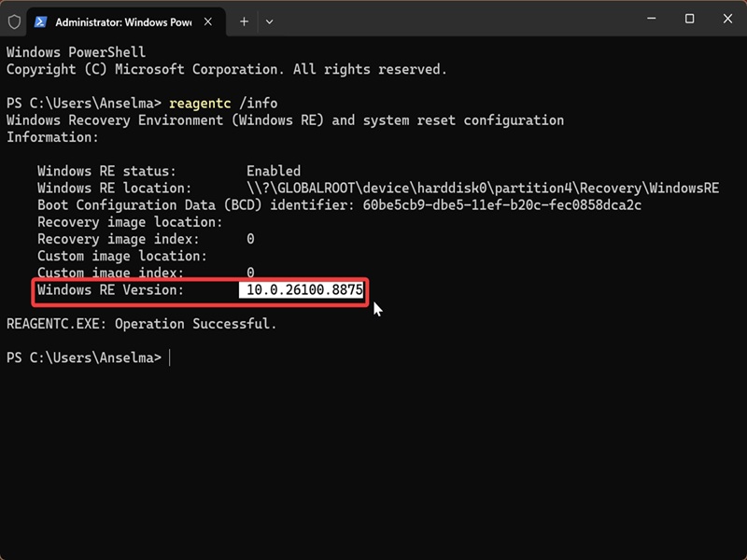Click the PowerShell icon on the tab
The image size is (747, 560).
[x=40, y=21]
